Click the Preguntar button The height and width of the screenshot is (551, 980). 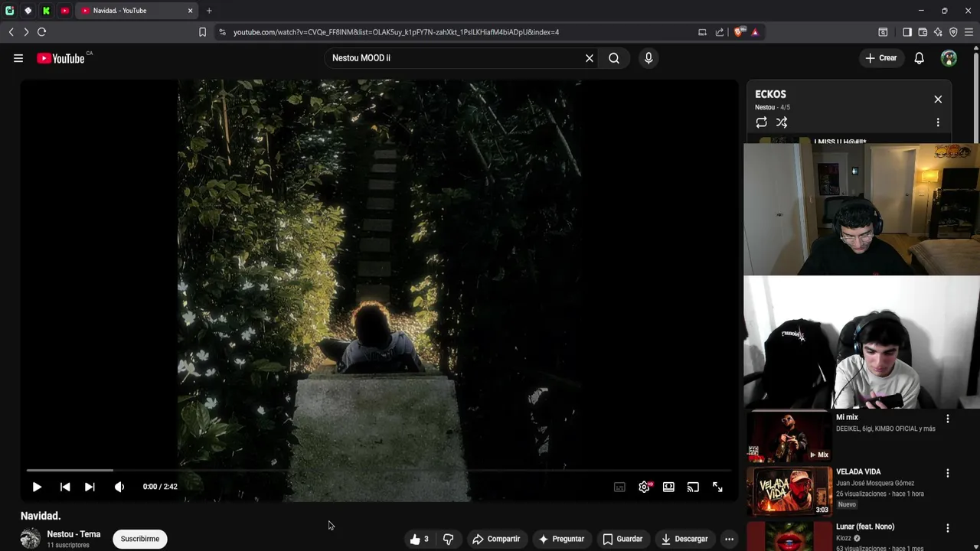click(561, 539)
